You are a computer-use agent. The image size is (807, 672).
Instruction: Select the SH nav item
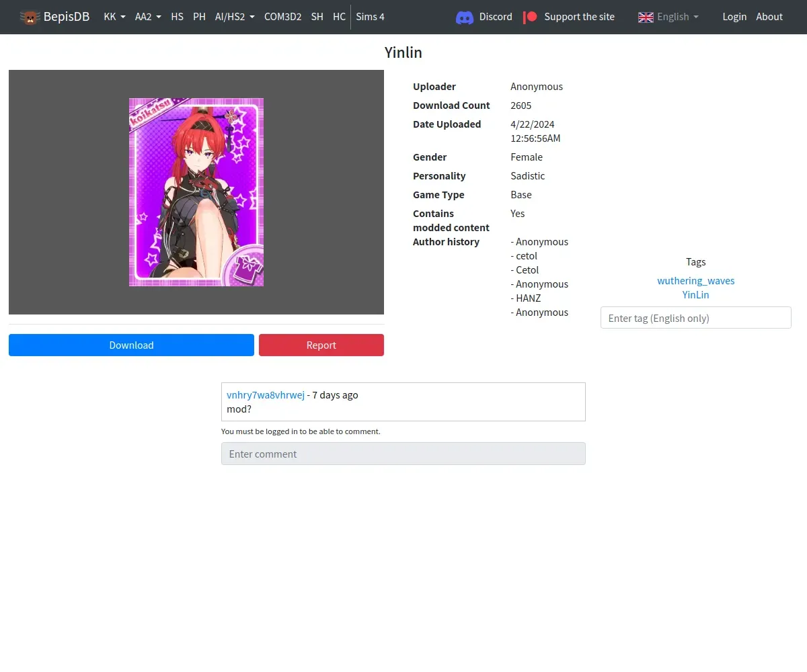pyautogui.click(x=317, y=17)
